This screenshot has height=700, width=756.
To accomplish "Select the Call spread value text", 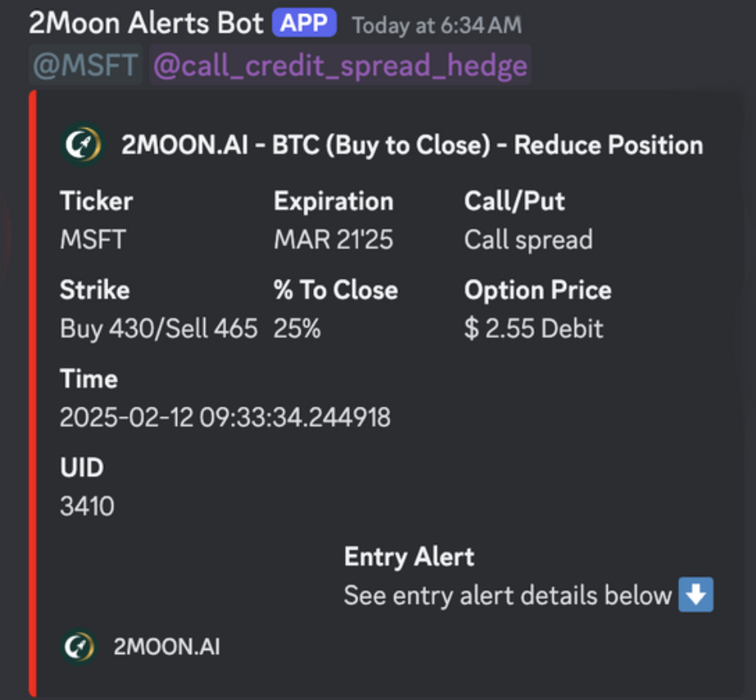I will (x=528, y=240).
